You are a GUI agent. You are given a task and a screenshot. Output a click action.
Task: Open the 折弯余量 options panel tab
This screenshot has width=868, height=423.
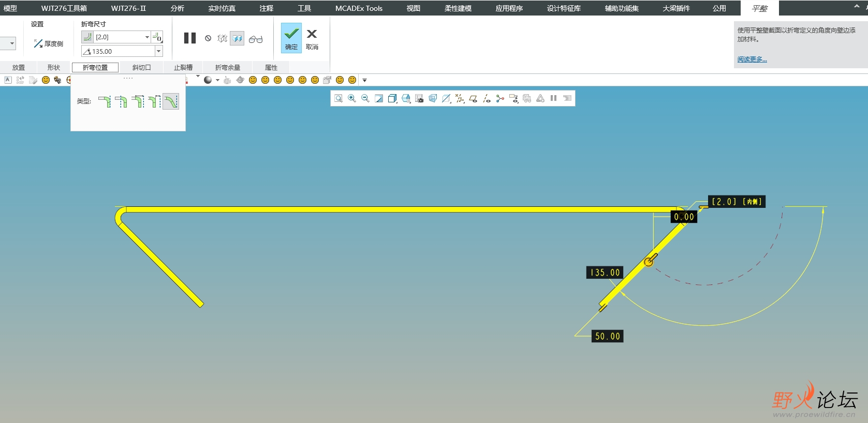pos(228,67)
